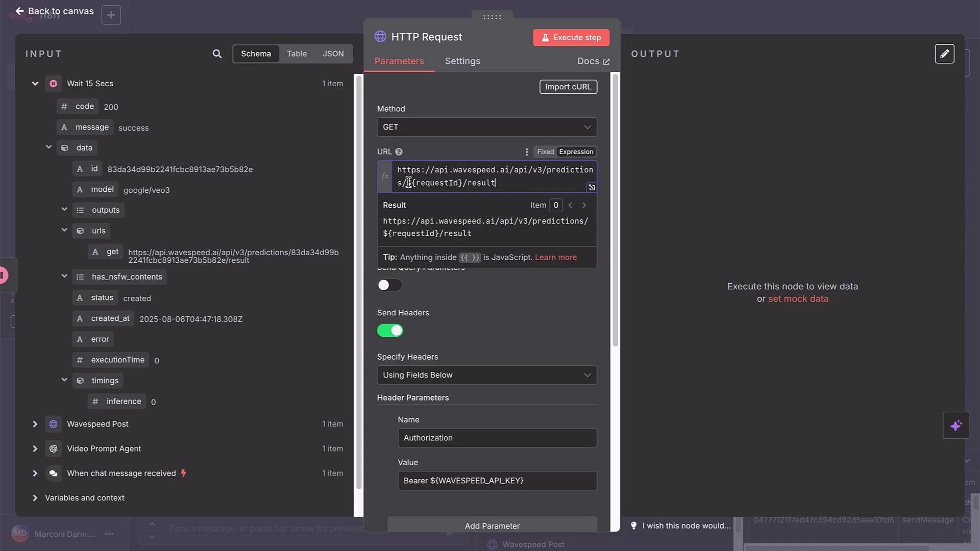Switch to the JSON view tab
The height and width of the screenshot is (551, 980).
point(333,54)
